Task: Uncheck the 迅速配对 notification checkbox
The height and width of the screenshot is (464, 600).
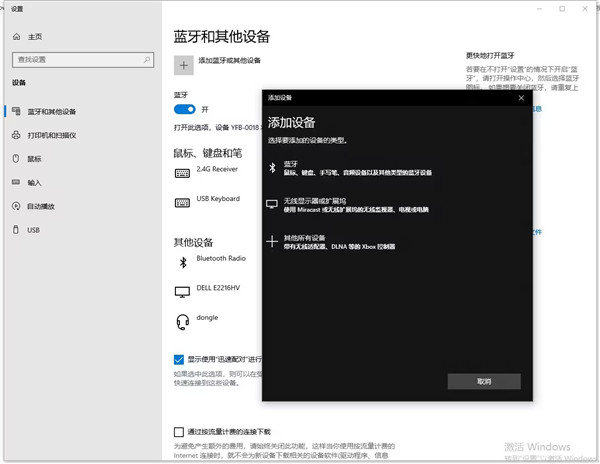Action: pos(179,358)
